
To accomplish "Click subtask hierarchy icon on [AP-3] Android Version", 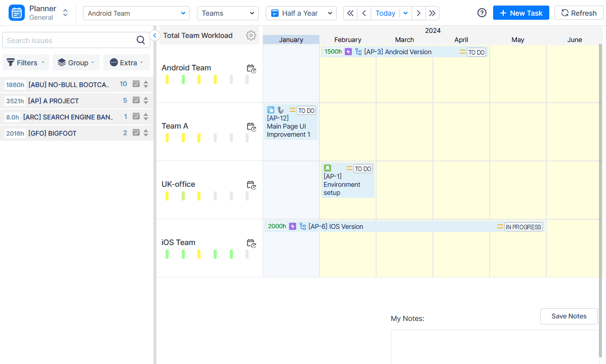I will click(357, 52).
